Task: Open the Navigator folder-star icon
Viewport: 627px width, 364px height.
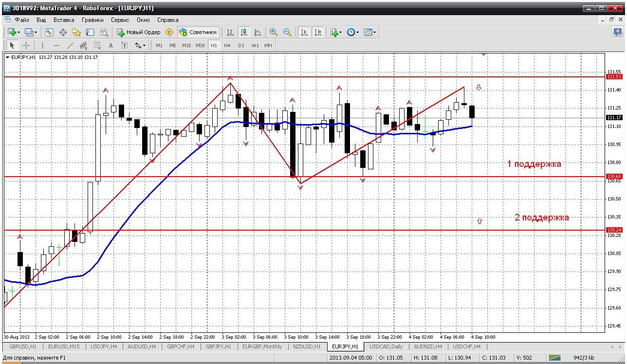Action: [x=76, y=32]
